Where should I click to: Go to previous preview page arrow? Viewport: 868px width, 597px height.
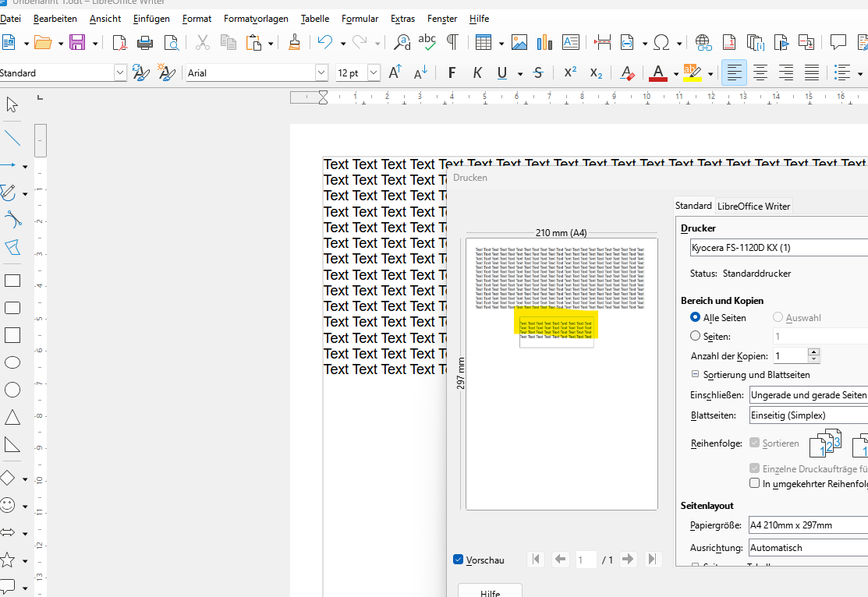pos(560,560)
